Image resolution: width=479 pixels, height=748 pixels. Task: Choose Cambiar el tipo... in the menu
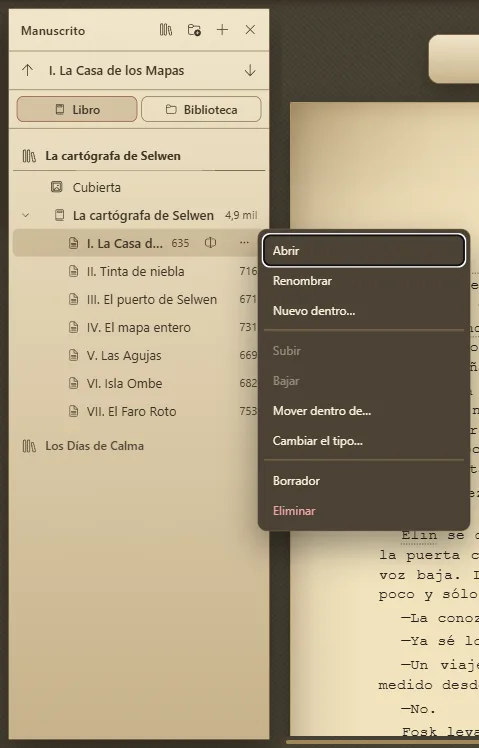[364, 441]
